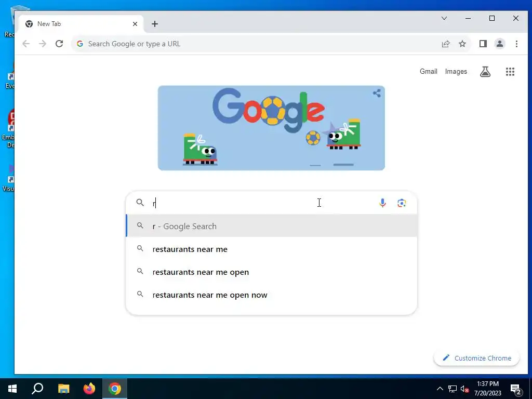Click the search magnifier in search box

click(x=140, y=203)
